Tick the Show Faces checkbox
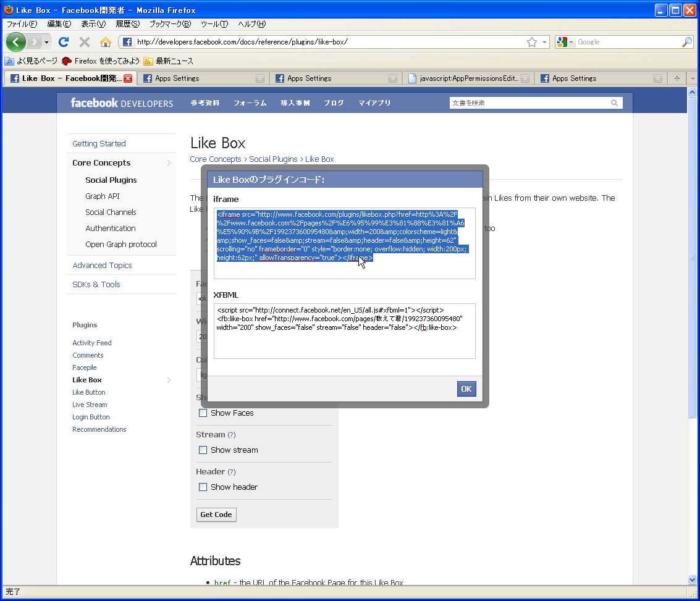 203,413
